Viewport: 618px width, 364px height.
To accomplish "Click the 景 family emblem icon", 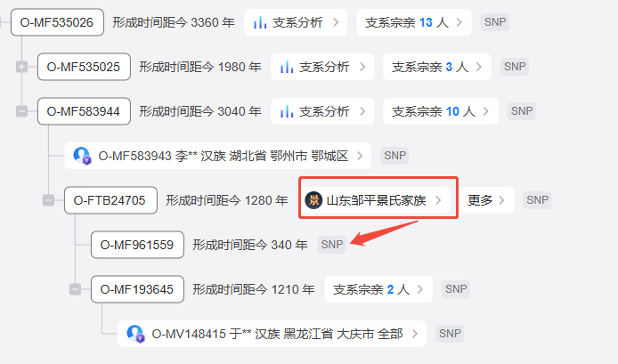I will (x=313, y=200).
